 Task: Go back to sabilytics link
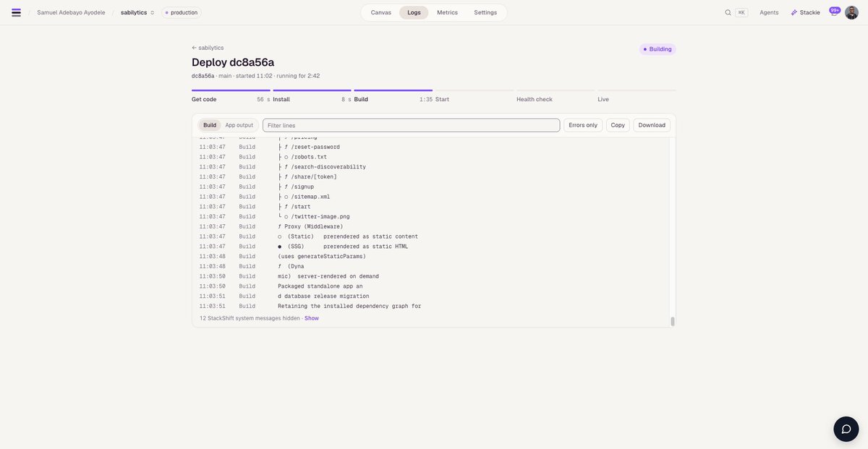(x=208, y=48)
